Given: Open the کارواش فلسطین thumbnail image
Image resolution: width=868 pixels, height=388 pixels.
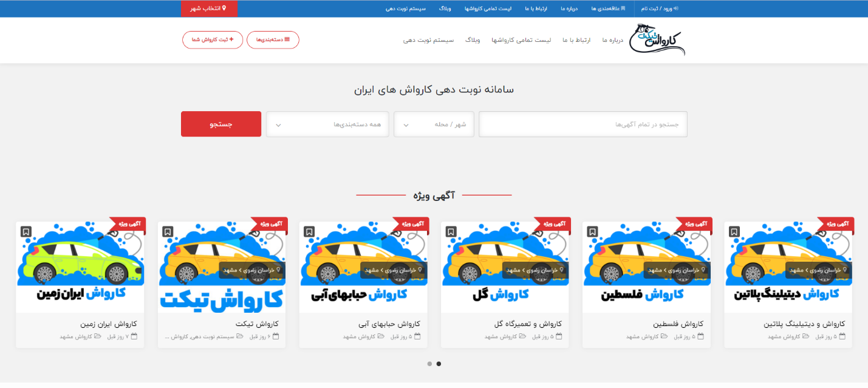Looking at the screenshot, I should click(x=646, y=267).
